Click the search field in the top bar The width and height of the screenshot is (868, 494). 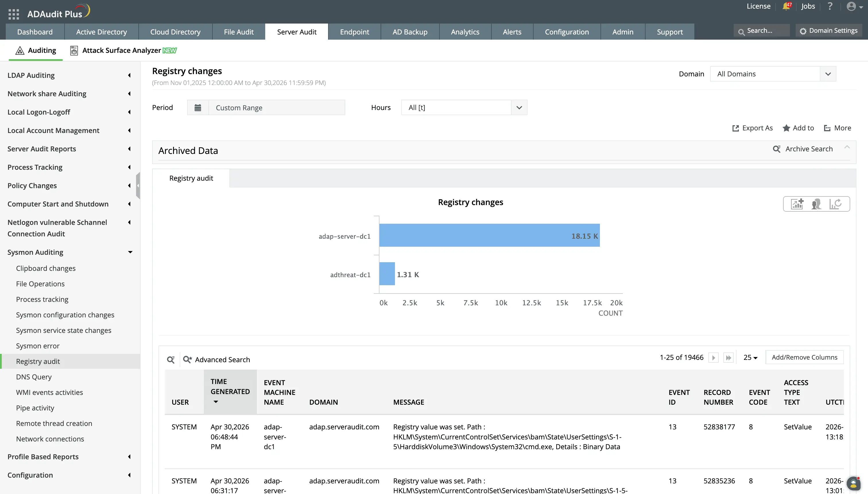coord(762,30)
